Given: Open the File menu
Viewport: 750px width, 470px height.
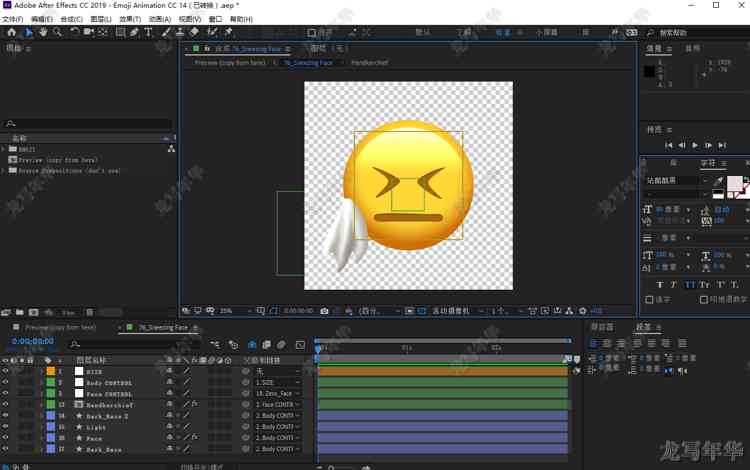Looking at the screenshot, I should pyautogui.click(x=12, y=19).
